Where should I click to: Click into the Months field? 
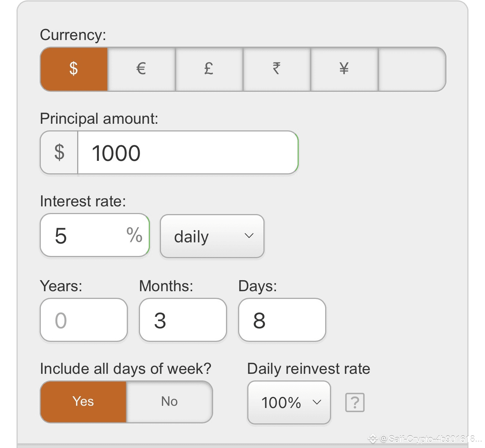pos(183,320)
